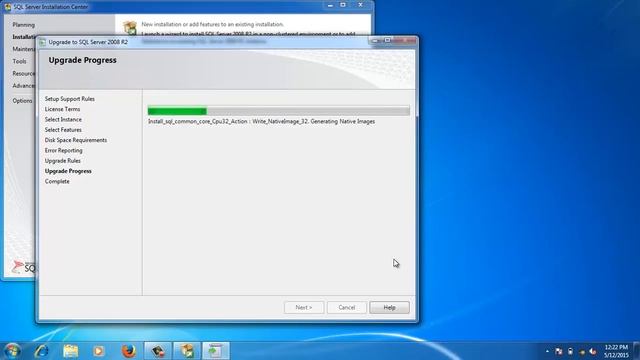Minimize the SQL Server Installation Center window
This screenshot has height=360, width=640.
(x=330, y=5)
